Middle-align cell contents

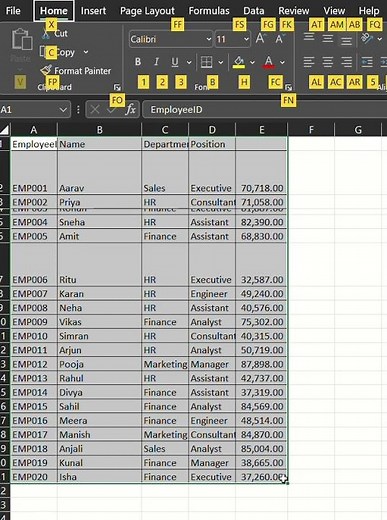click(x=328, y=39)
